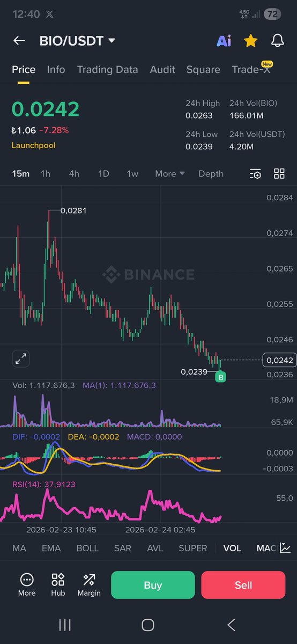Toggle the MACD indicator
This screenshot has height=644, width=297.
(266, 548)
